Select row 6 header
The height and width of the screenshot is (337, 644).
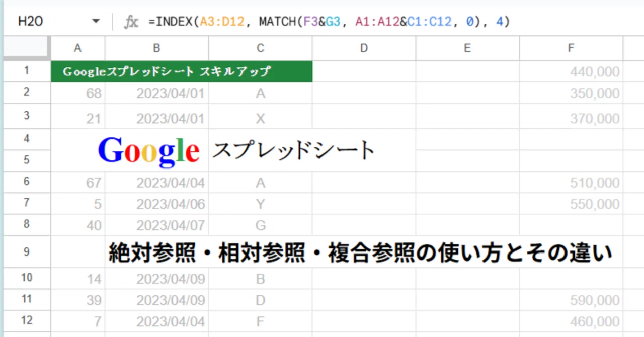(x=27, y=182)
